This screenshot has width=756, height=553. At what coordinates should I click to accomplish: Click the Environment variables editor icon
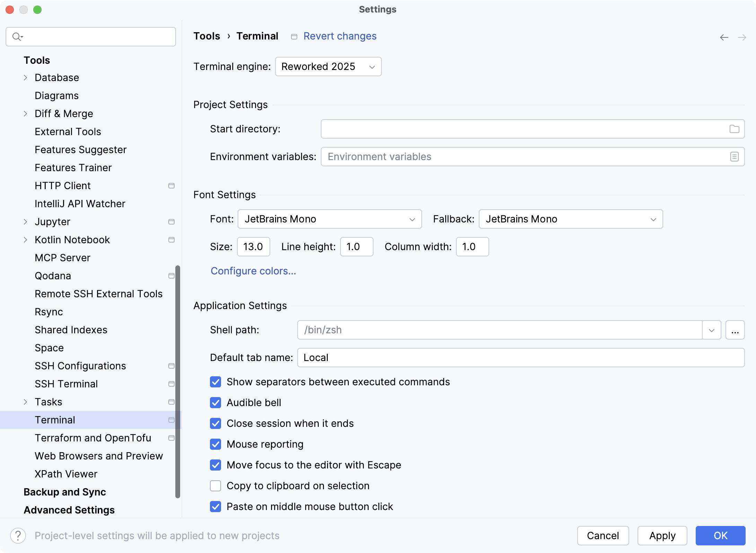pyautogui.click(x=735, y=157)
